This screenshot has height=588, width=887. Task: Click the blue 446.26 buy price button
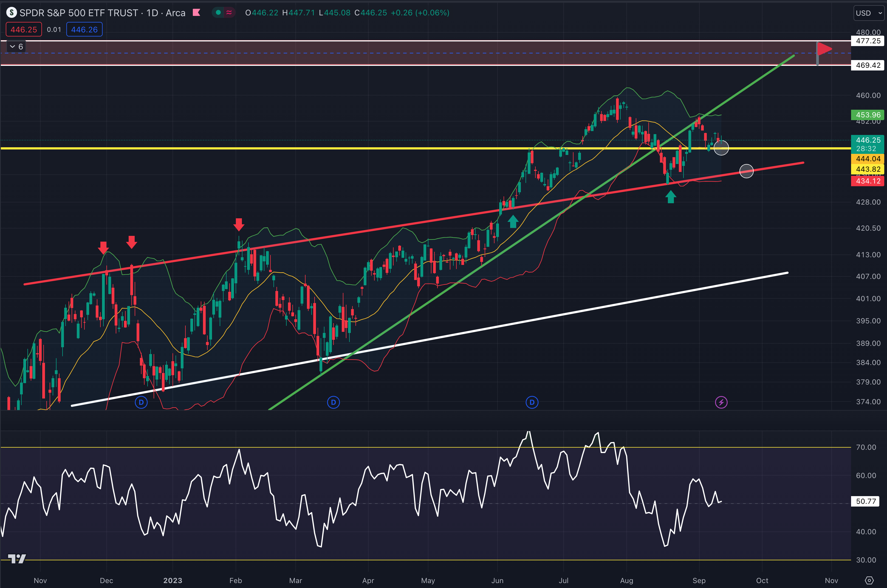84,29
